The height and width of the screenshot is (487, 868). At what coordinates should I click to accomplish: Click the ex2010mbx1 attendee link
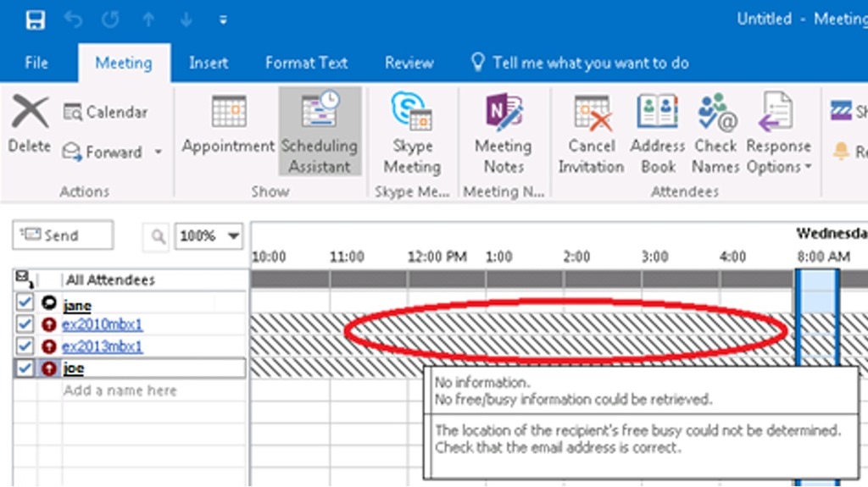coord(103,324)
